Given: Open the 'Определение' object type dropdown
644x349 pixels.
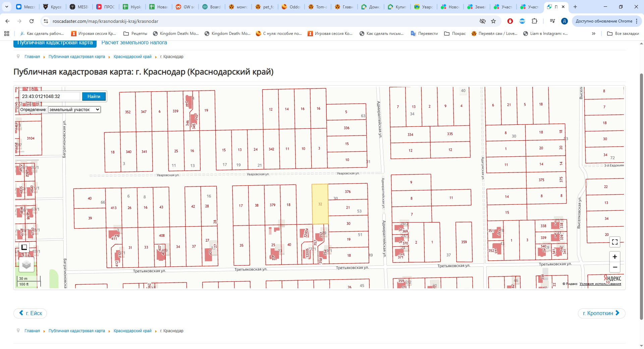Looking at the screenshot, I should coord(74,110).
